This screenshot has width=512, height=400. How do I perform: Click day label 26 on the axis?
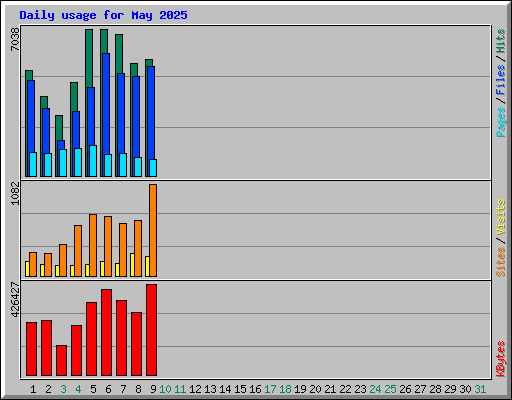click(x=405, y=389)
